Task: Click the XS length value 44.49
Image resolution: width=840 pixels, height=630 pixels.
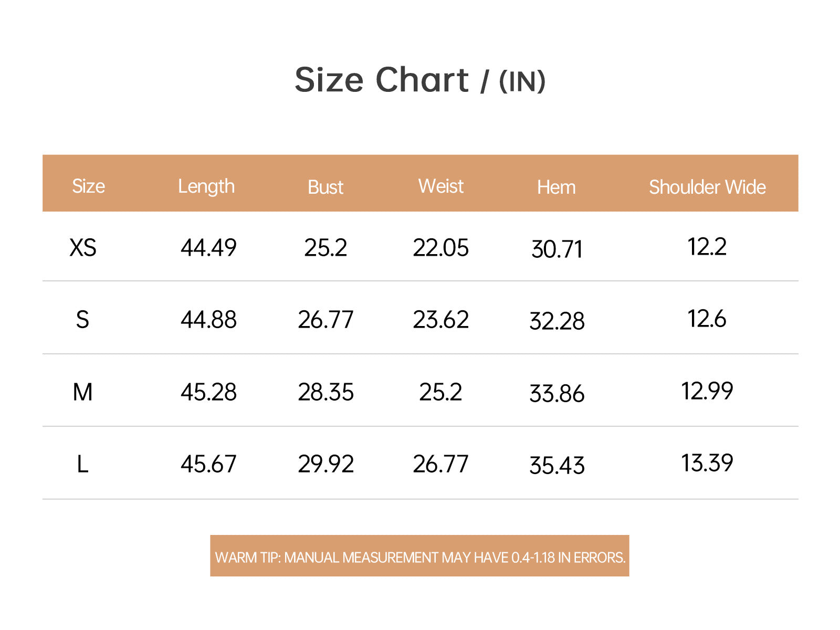Action: tap(208, 248)
